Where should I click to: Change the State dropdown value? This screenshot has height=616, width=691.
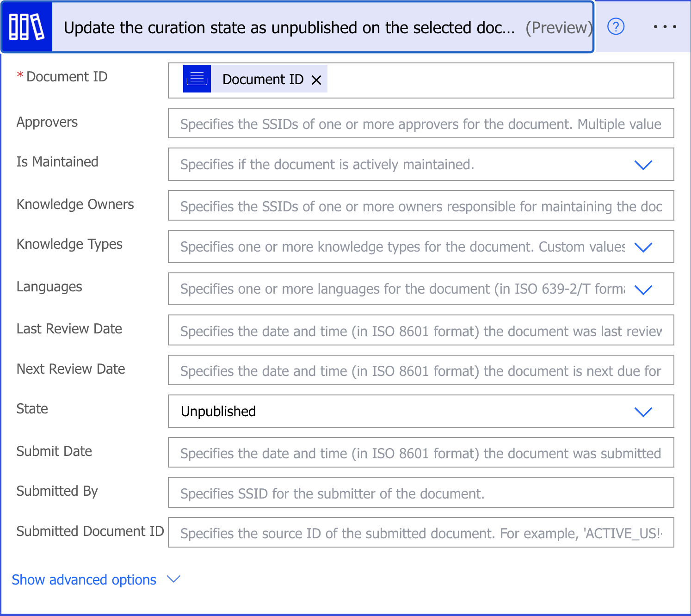pos(643,412)
